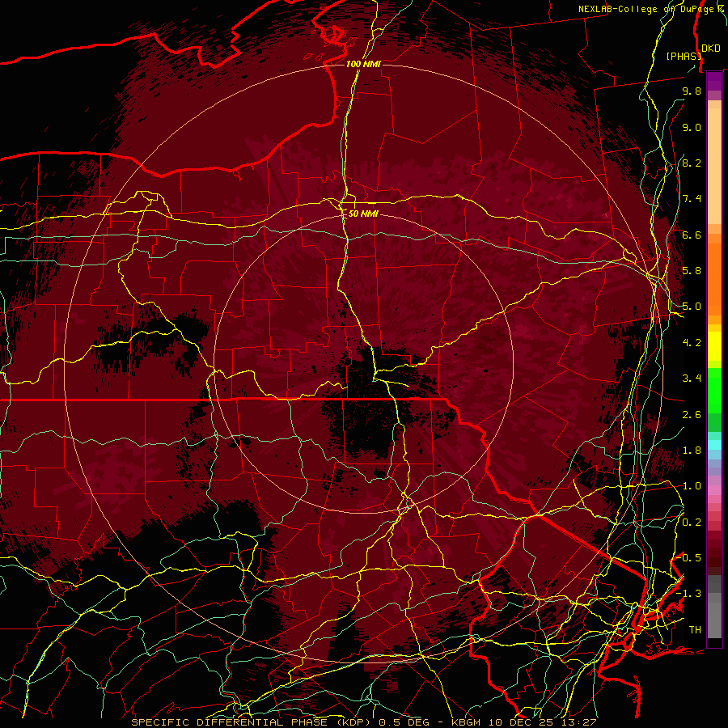Click the 7.4 scale value

click(x=692, y=199)
